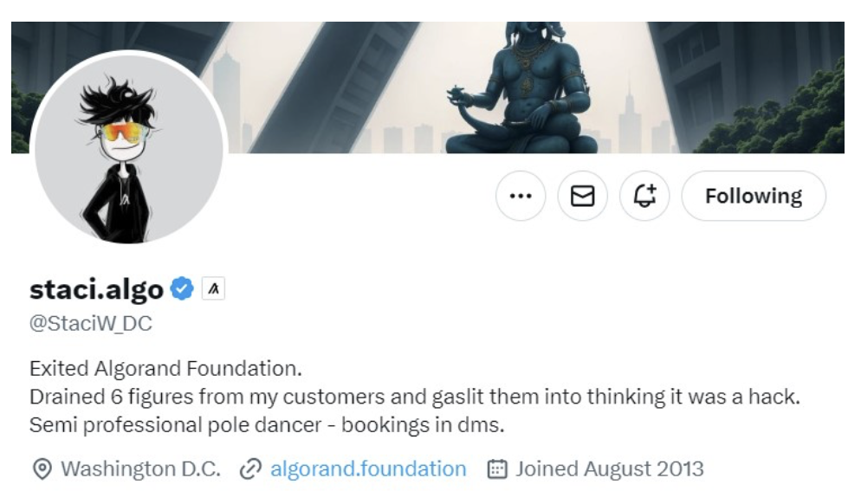This screenshot has width=861, height=504.
Task: Click the calendar icon beside Joined date
Action: tap(496, 469)
